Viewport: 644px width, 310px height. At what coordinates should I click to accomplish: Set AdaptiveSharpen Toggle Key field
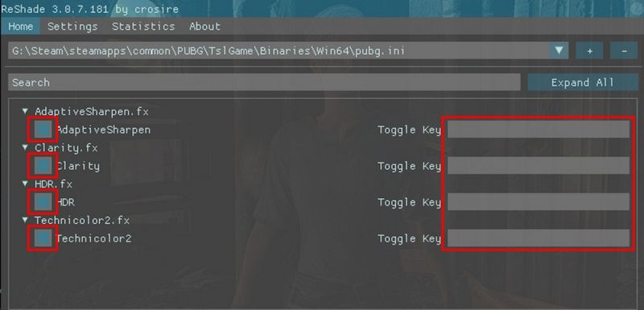[x=539, y=130]
